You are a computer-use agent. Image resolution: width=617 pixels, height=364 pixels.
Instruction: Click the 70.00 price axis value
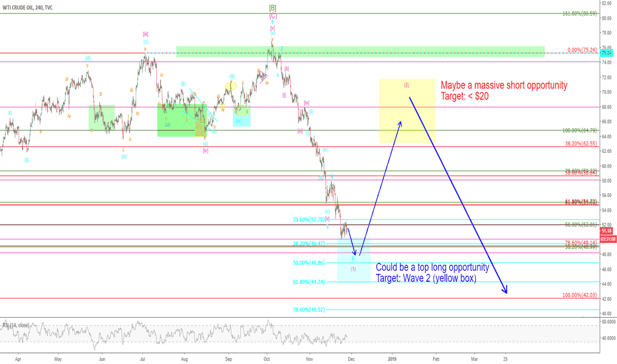coord(606,92)
